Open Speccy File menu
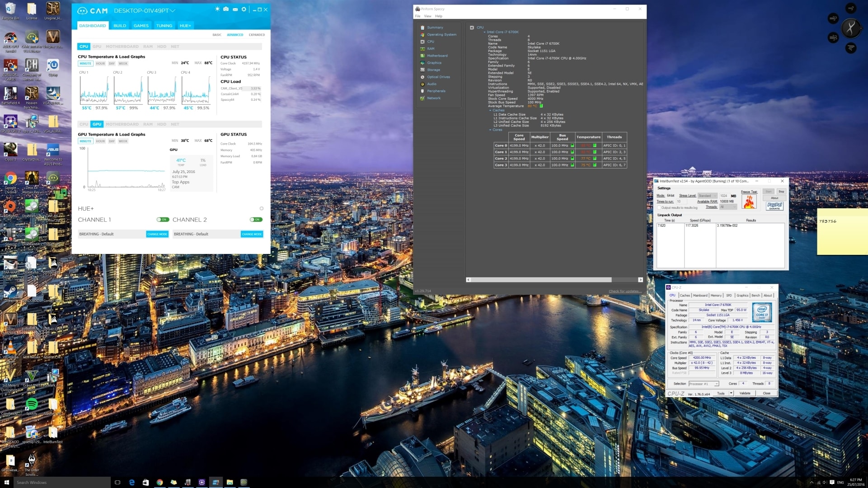The image size is (868, 488). click(x=418, y=16)
